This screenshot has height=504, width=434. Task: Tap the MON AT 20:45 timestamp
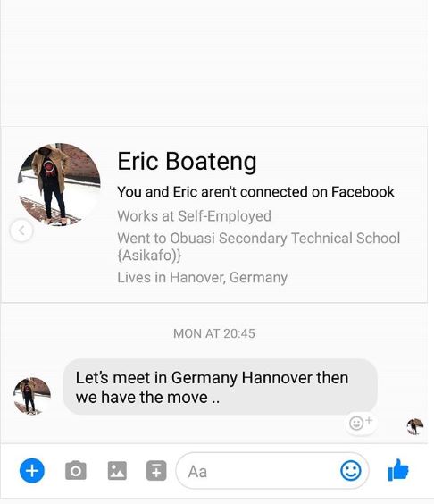click(x=214, y=333)
